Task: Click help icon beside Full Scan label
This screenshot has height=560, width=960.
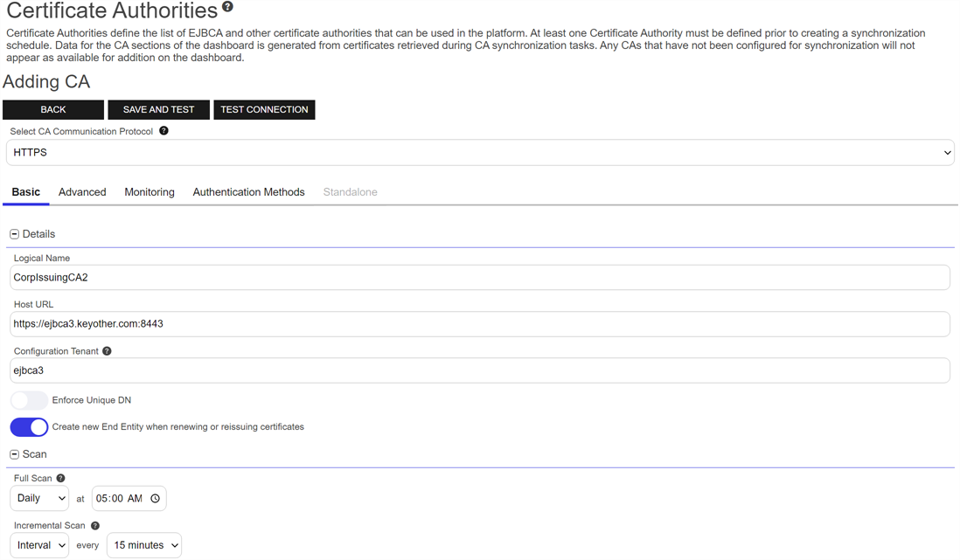Action: point(60,479)
